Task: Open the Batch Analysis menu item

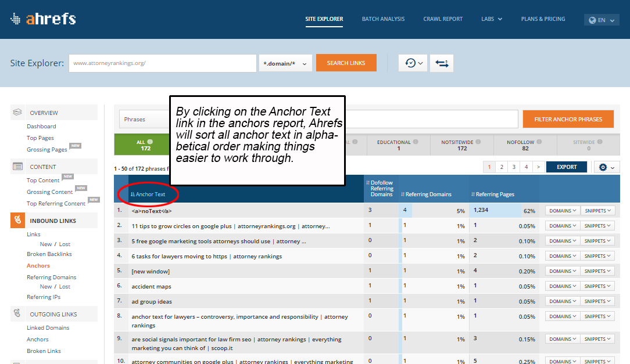Action: (383, 19)
